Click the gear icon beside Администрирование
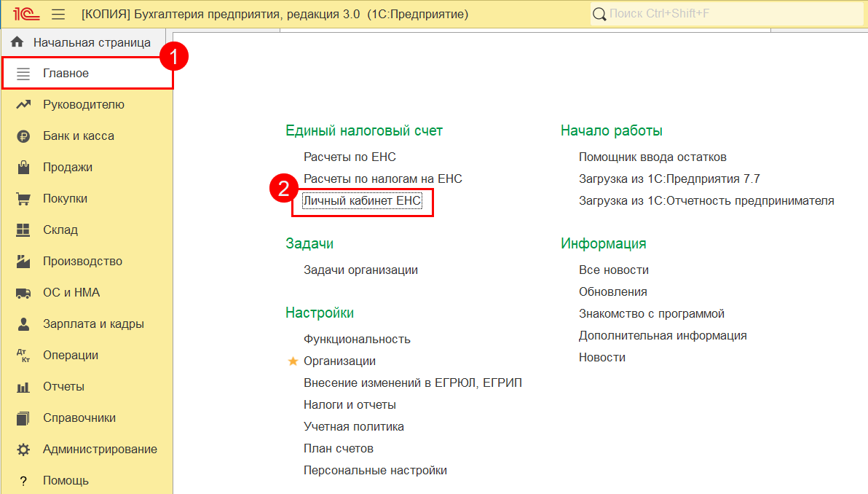The width and height of the screenshot is (868, 494). [23, 450]
